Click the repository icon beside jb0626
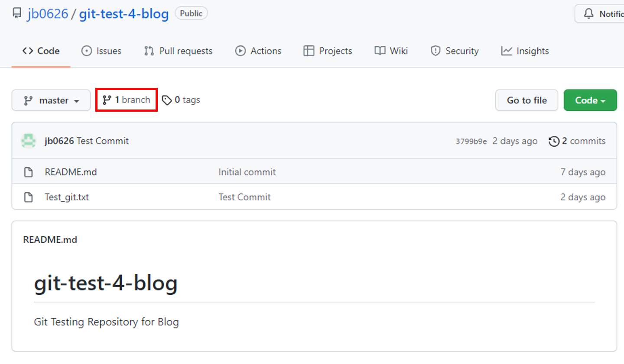The image size is (624, 364). (17, 13)
